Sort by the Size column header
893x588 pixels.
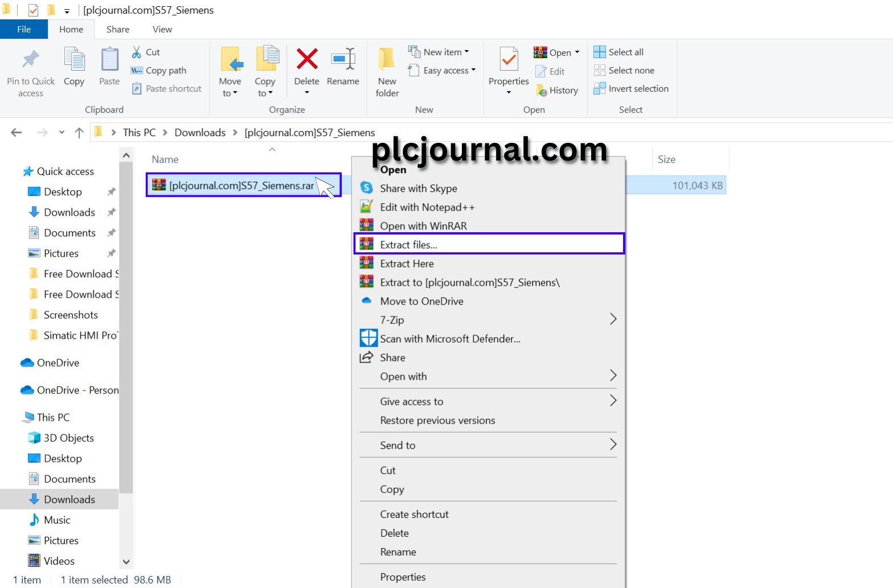pos(666,159)
